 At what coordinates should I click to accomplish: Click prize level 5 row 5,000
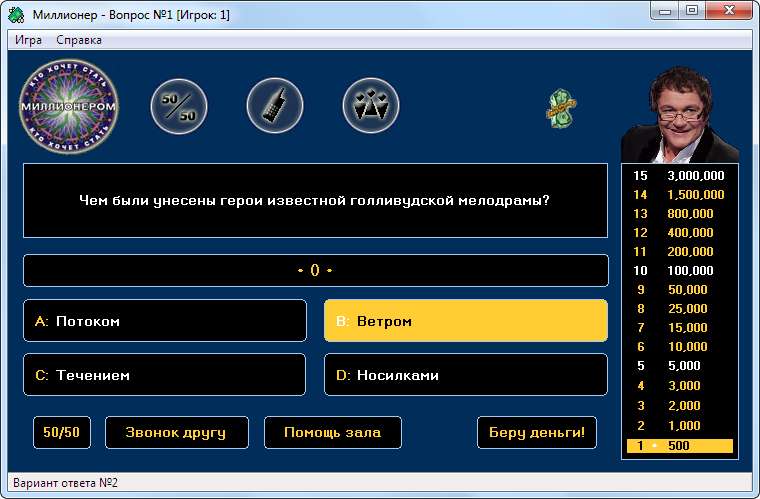[680, 366]
